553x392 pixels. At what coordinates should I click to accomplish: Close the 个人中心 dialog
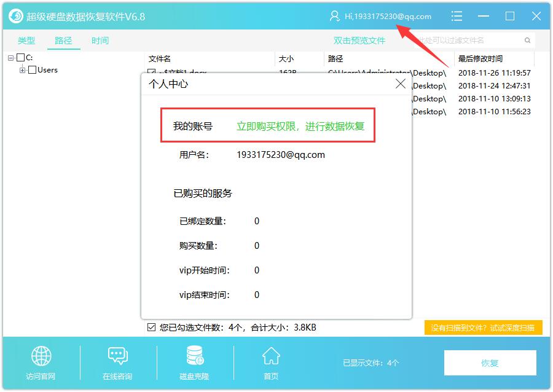pyautogui.click(x=400, y=84)
